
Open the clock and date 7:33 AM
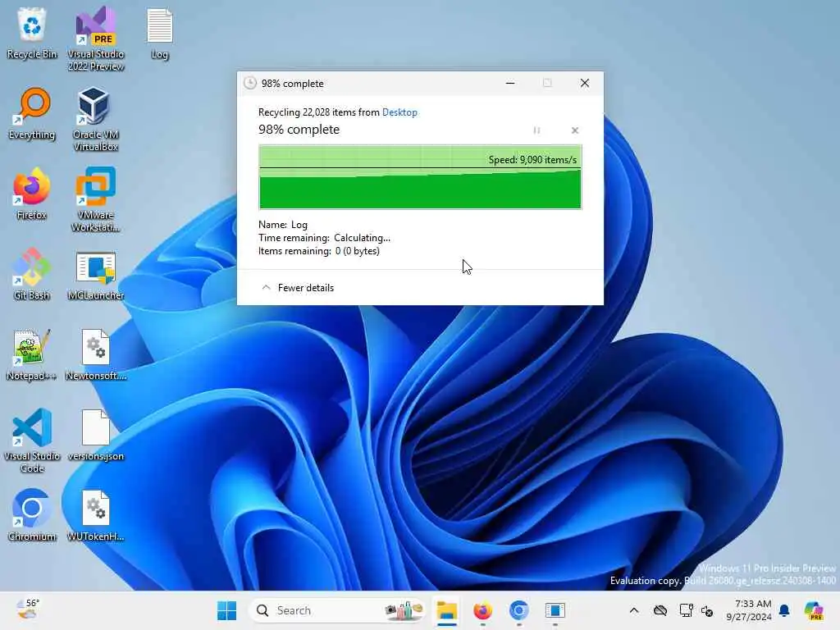pyautogui.click(x=748, y=610)
